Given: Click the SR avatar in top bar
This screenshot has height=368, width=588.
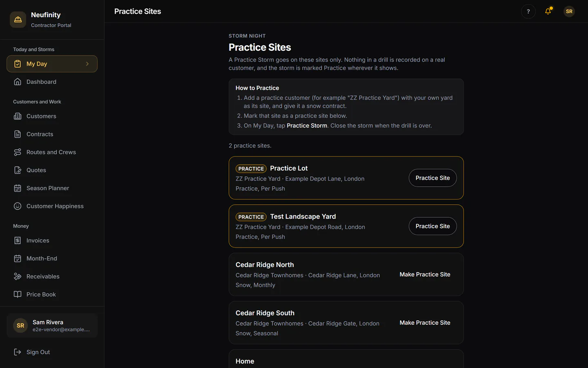Looking at the screenshot, I should 569,11.
